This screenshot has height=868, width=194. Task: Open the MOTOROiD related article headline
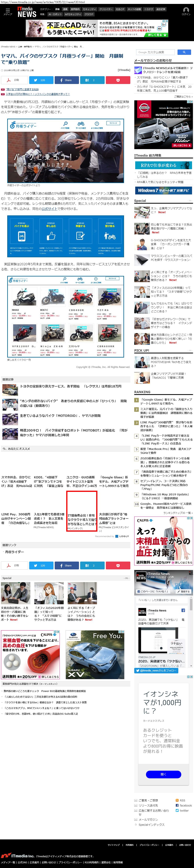(x=60, y=416)
